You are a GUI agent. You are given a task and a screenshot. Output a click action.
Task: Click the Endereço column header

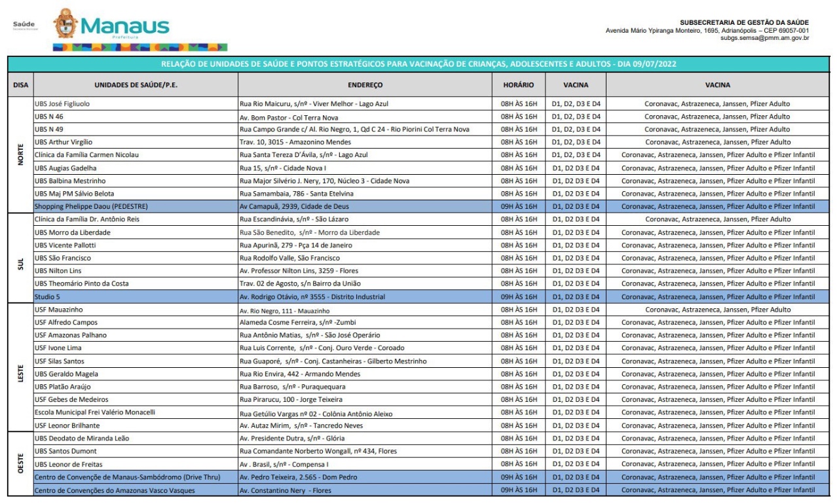click(x=365, y=85)
